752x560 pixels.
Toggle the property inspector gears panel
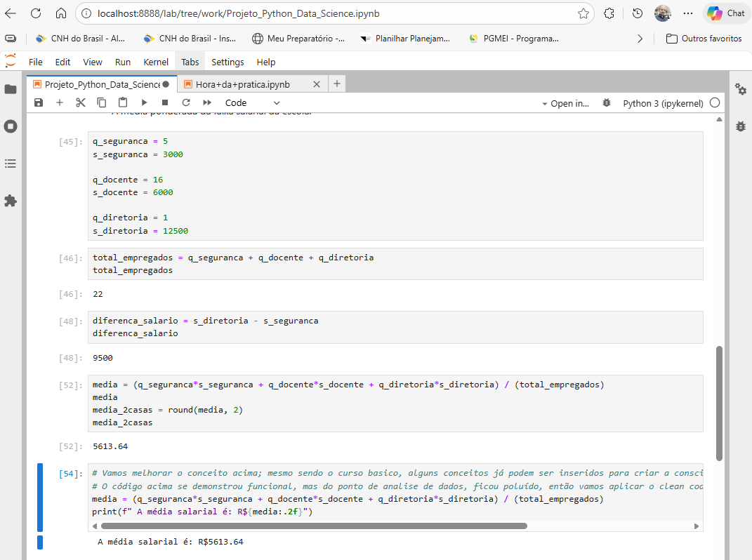[x=741, y=89]
